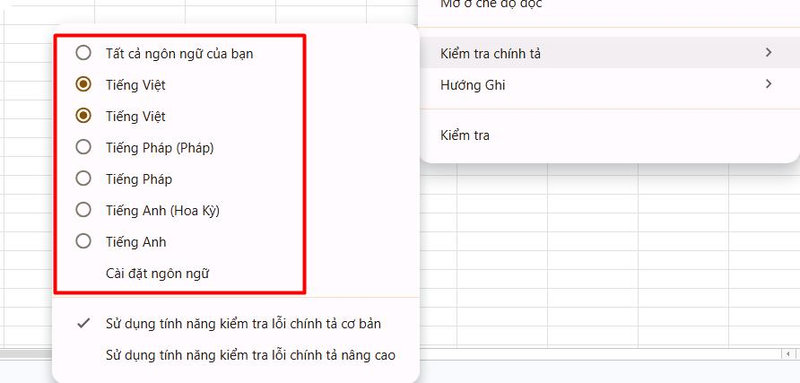Click chevron arrow beside 'Kiểm tra chính tả'
The image size is (800, 383).
coord(769,53)
